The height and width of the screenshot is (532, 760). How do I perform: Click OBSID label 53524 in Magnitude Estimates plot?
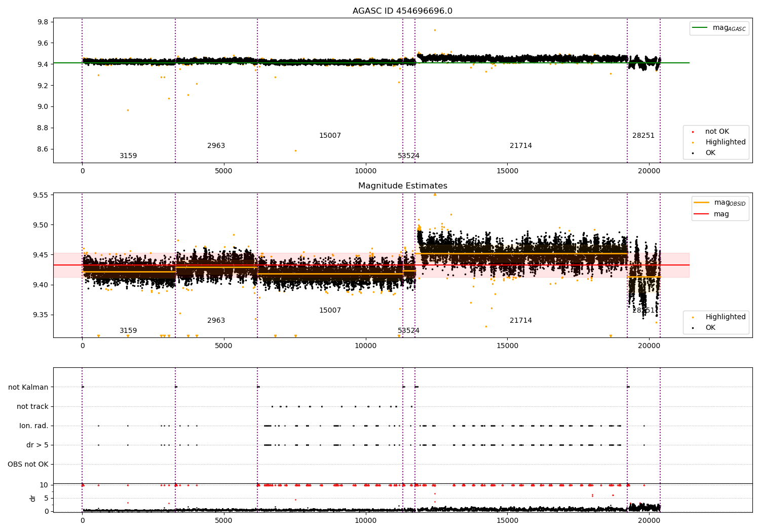click(x=408, y=331)
